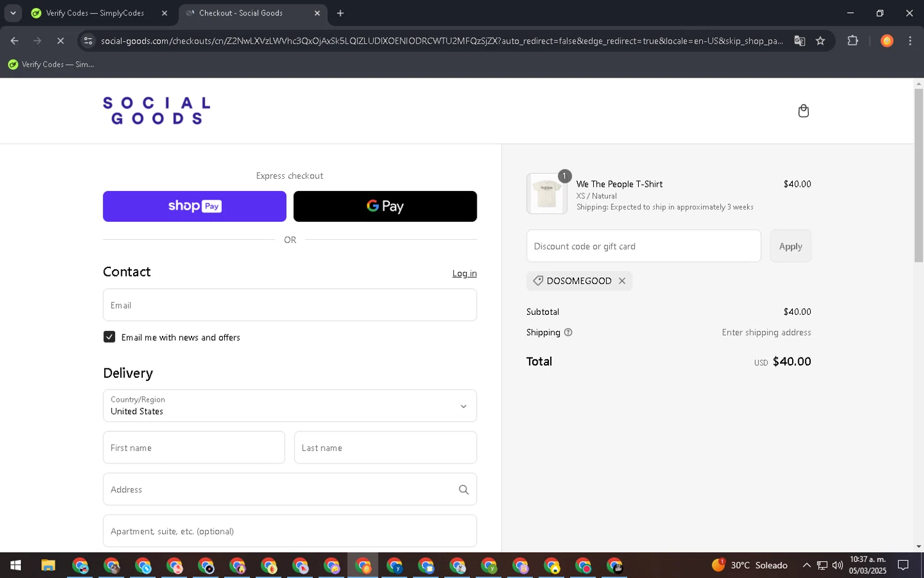Click the browser address bar URL
Viewport: 924px width, 578px height.
coord(442,41)
